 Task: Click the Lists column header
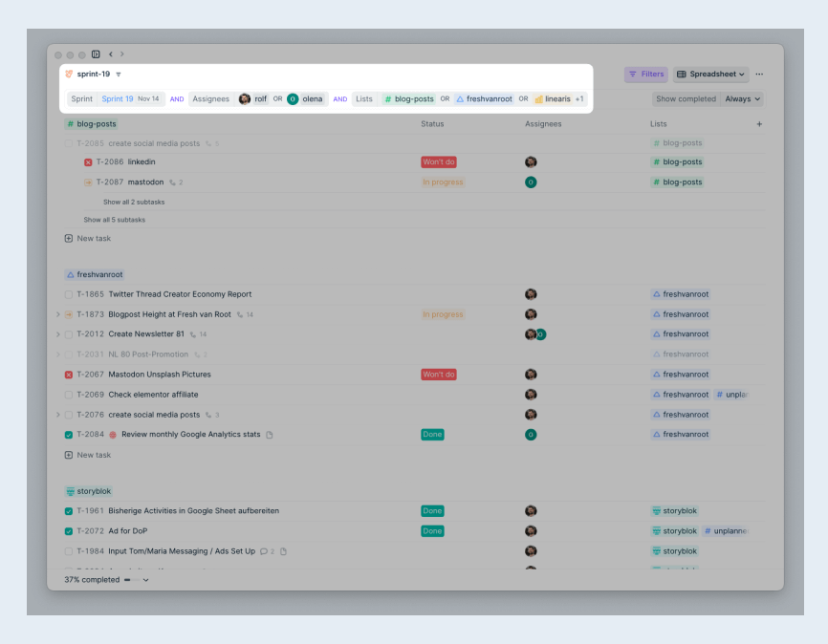[658, 124]
